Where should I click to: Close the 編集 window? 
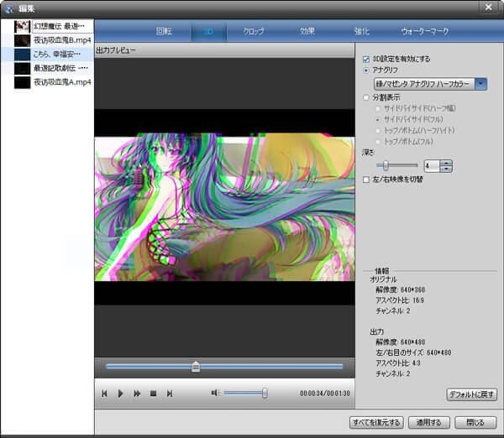point(489,7)
